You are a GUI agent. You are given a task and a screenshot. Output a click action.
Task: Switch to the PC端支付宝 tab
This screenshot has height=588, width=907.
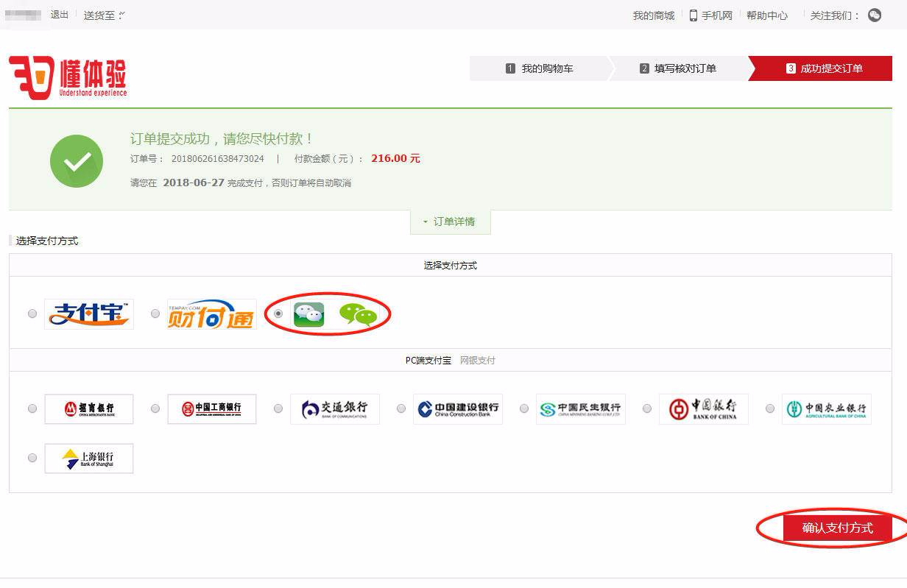(428, 361)
